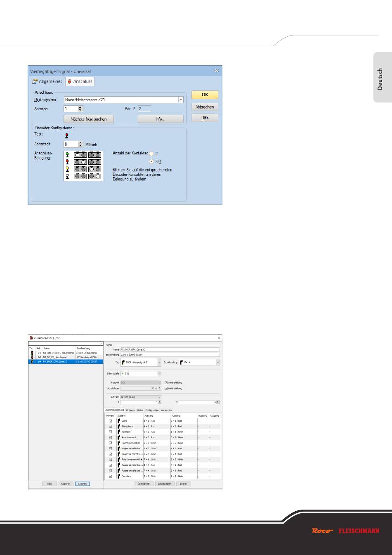Click the yellow signal aspect icon
The image size is (392, 555).
tap(67, 169)
